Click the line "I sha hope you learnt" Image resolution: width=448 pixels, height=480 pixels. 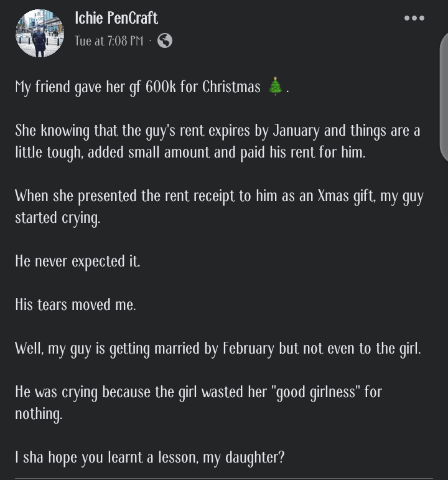[149, 458]
